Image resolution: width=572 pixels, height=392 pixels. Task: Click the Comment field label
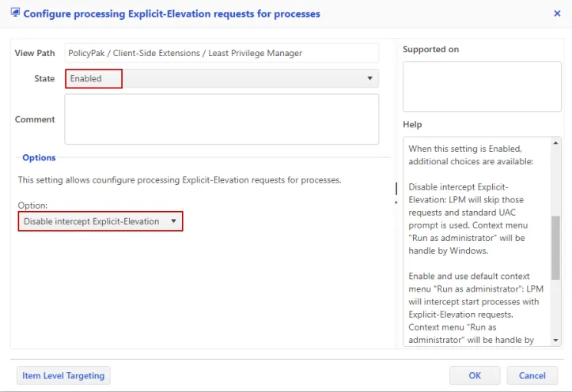[x=35, y=119]
